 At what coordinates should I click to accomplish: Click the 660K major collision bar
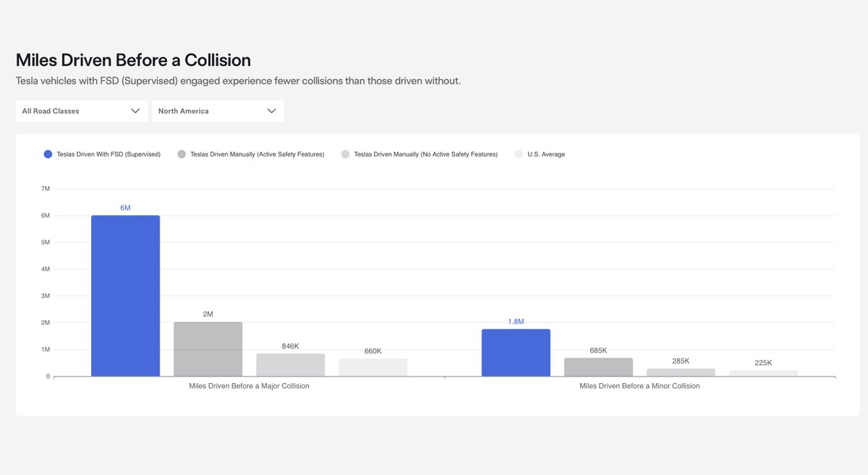[373, 368]
